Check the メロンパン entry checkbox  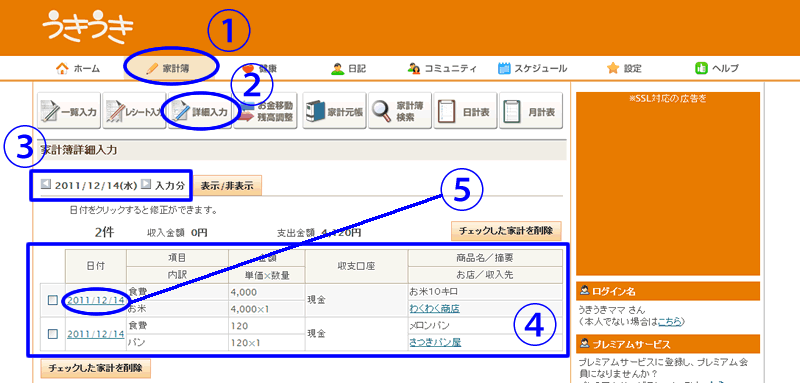[x=53, y=334]
